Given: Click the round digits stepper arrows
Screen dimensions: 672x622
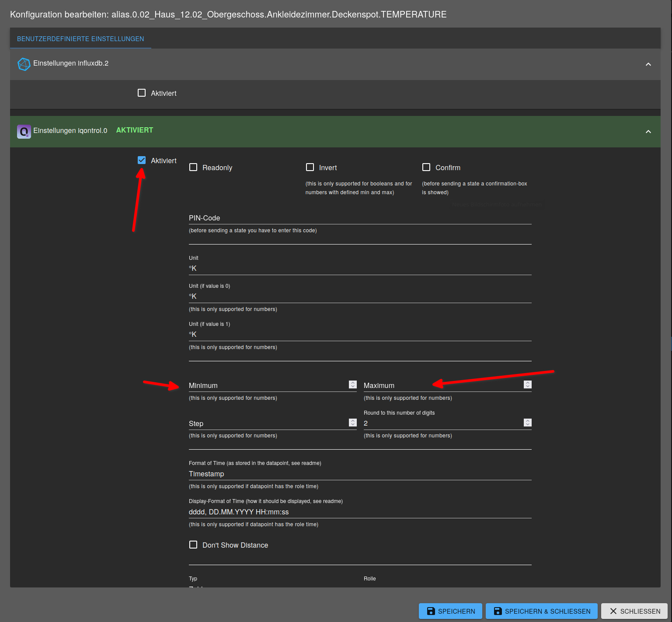Looking at the screenshot, I should pyautogui.click(x=528, y=423).
